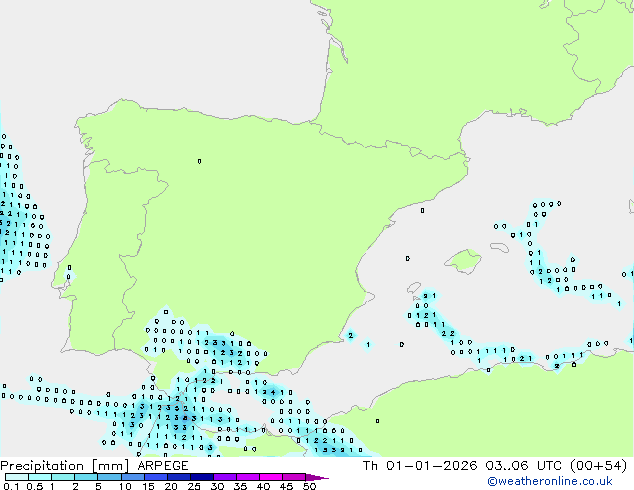Click the '03..06 UTC' time range text
The width and height of the screenshot is (634, 490).
pos(524,466)
